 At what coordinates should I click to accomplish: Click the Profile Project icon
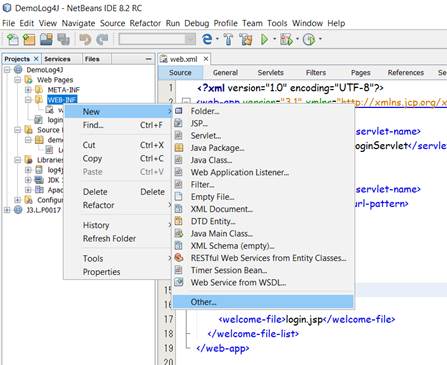click(x=309, y=39)
